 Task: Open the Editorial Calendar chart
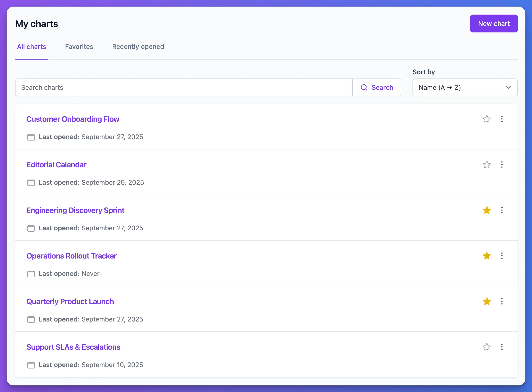(56, 165)
